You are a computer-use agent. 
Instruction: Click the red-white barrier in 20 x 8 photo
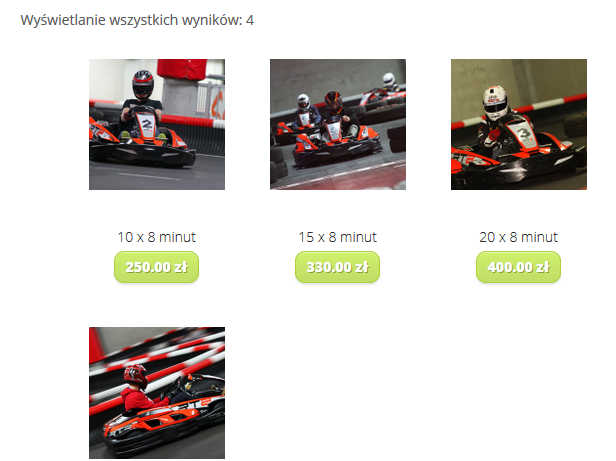(519, 111)
